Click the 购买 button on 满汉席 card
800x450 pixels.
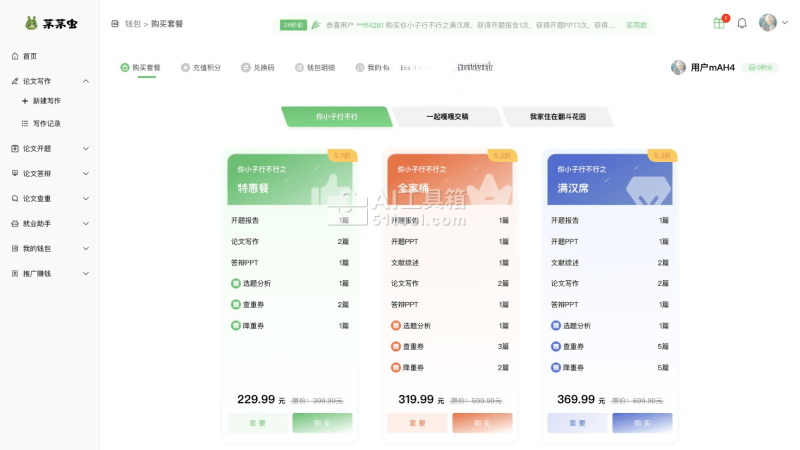click(642, 423)
